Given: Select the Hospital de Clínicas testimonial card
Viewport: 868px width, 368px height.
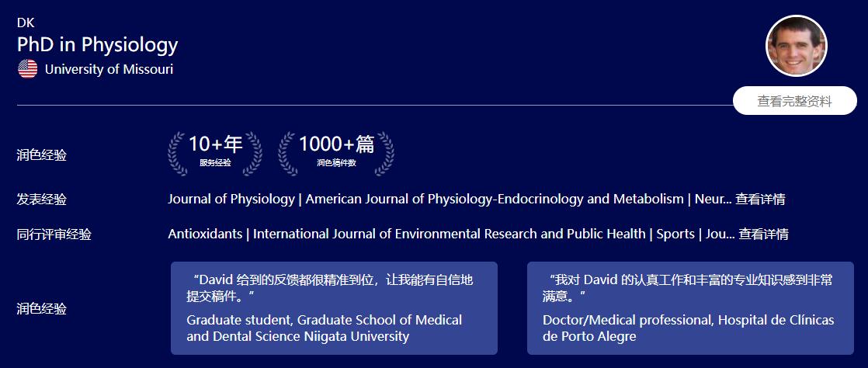Looking at the screenshot, I should click(690, 308).
